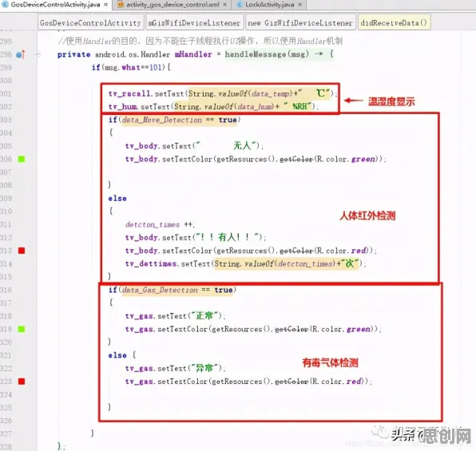The height and width of the screenshot is (451, 476).
Task: Close the GosDeviceControlActivity.java tab
Action: (x=105, y=5)
